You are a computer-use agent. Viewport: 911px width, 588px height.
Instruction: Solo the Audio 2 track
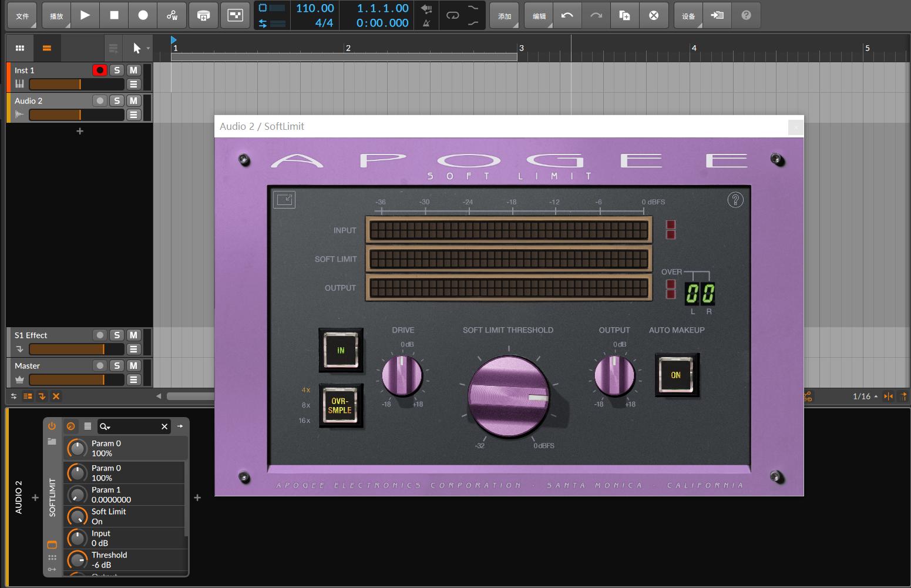117,100
